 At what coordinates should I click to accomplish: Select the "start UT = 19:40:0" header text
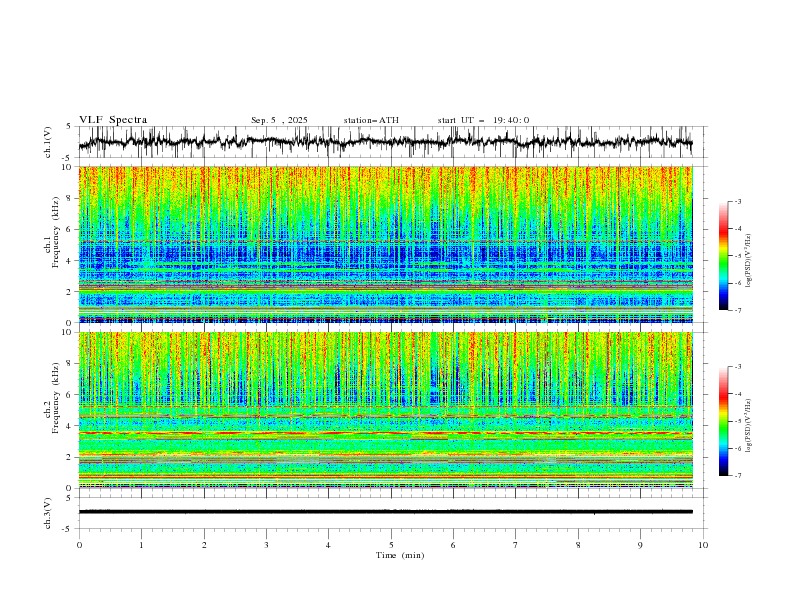click(483, 120)
